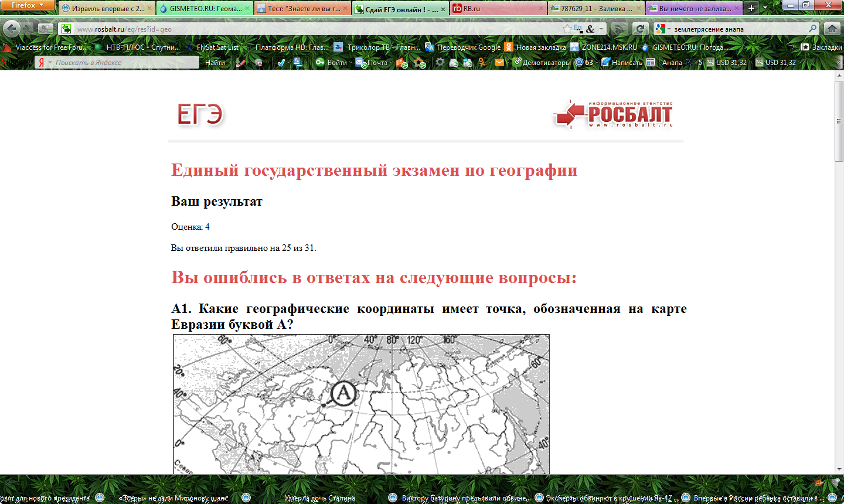
Task: Open the Firefox application menu
Action: pyautogui.click(x=28, y=5)
